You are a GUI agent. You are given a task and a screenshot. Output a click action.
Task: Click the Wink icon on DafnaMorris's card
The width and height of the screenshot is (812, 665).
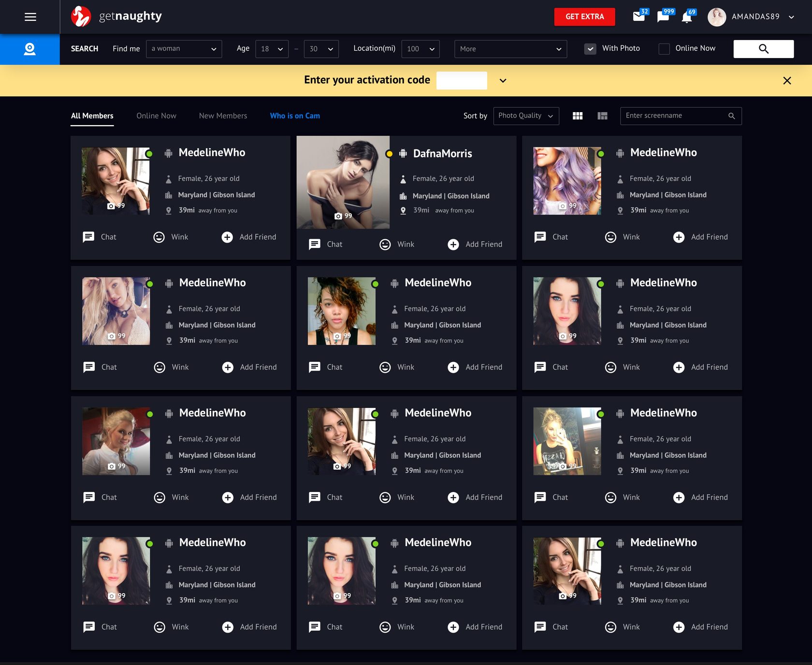(x=385, y=245)
